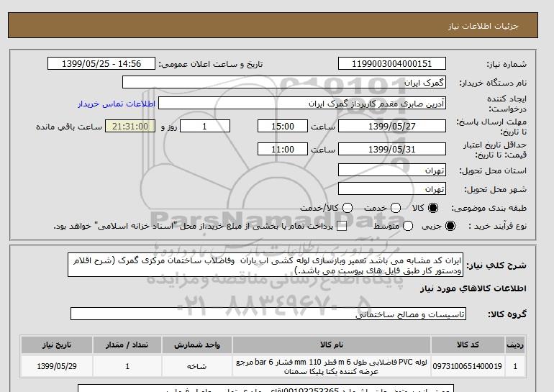Click the تعداد / مقدار column header
The width and height of the screenshot is (554, 392).
coord(127,345)
